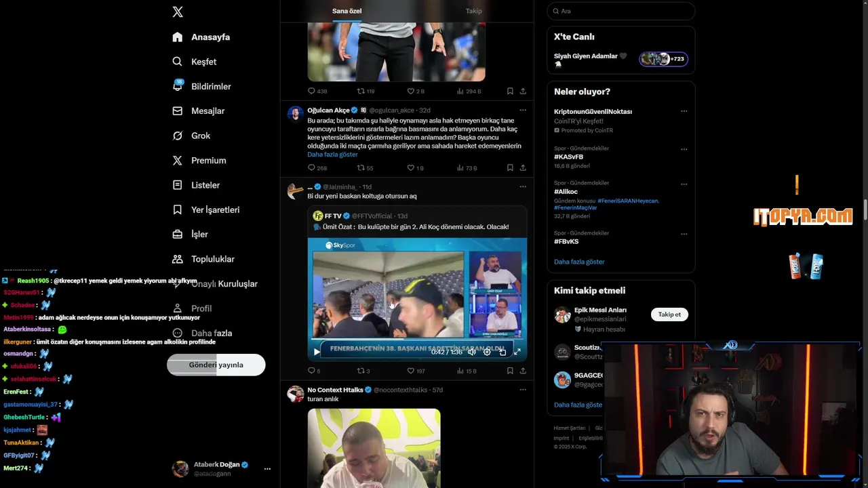Open video settings gear icon
This screenshot has width=868, height=488.
(487, 352)
